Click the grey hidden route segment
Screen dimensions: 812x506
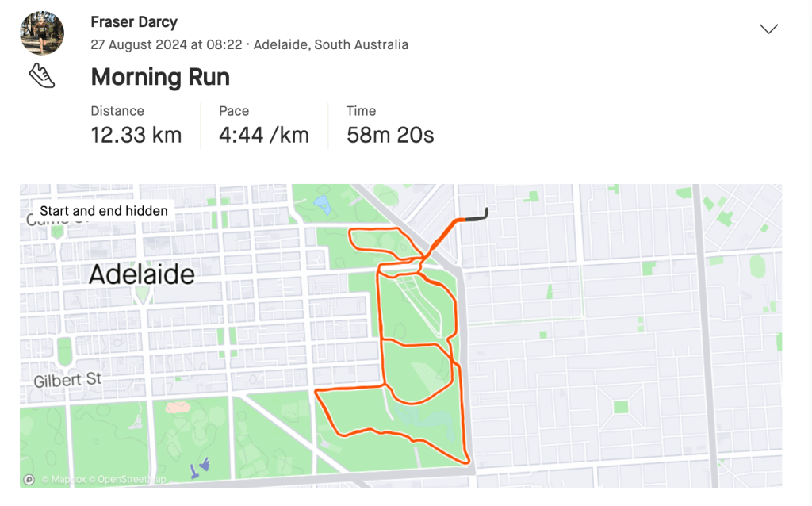click(x=477, y=216)
